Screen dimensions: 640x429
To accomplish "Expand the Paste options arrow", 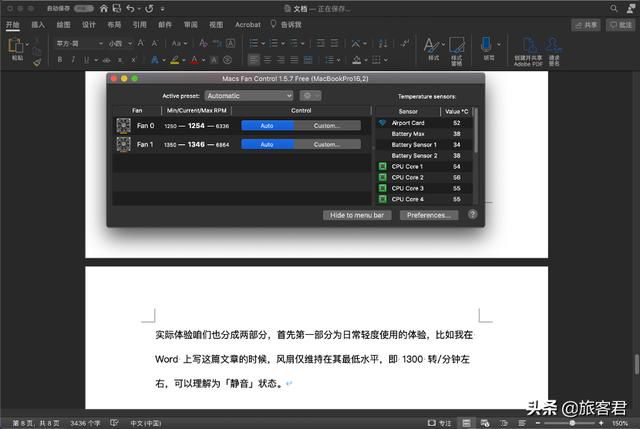I will click(x=27, y=44).
